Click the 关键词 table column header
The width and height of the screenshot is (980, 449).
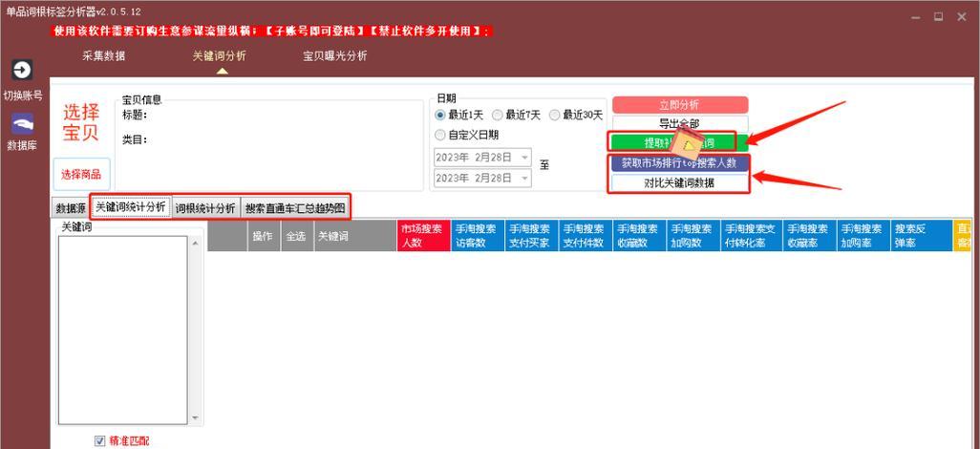[x=354, y=236]
